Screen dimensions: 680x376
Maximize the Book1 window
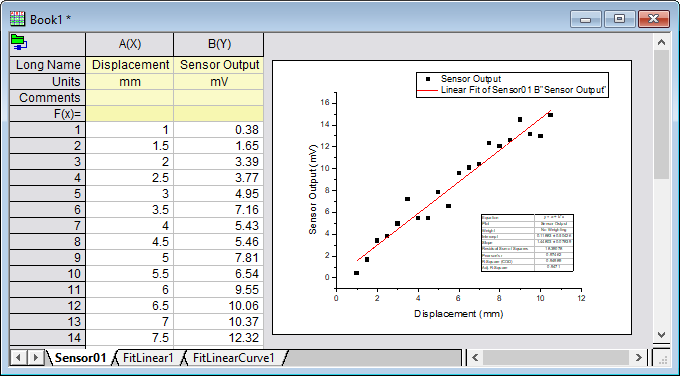coord(619,20)
